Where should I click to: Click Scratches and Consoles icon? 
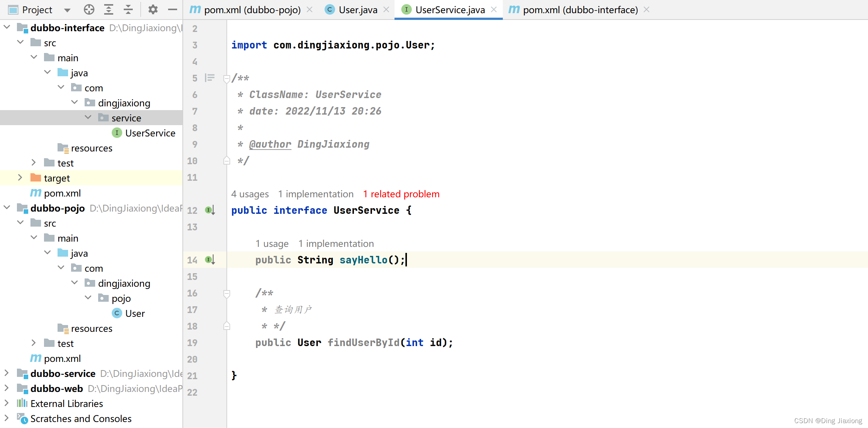point(22,418)
